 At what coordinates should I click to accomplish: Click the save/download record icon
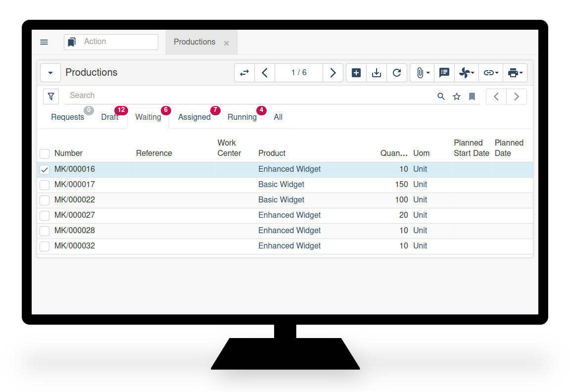[x=377, y=73]
